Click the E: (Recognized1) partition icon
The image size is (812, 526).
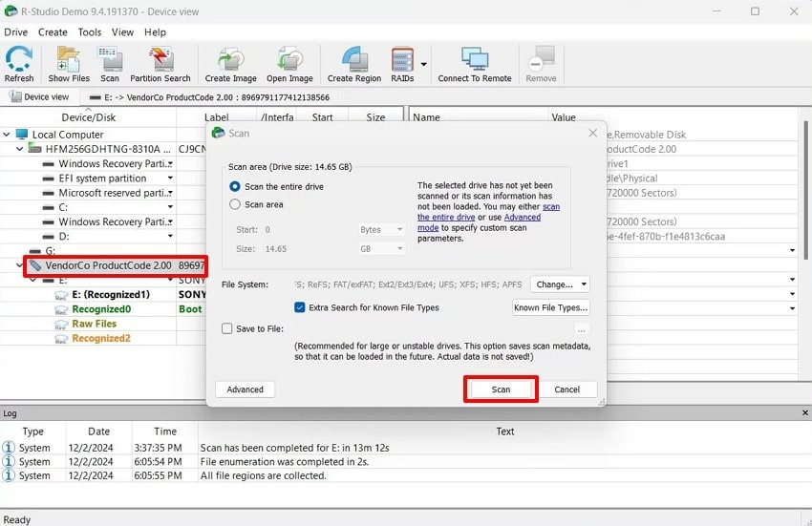[61, 295]
